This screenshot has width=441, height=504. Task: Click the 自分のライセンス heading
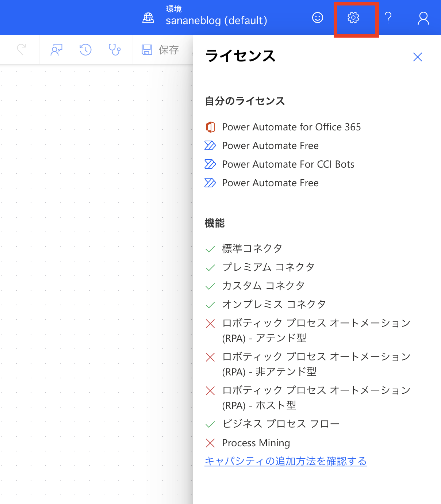245,101
